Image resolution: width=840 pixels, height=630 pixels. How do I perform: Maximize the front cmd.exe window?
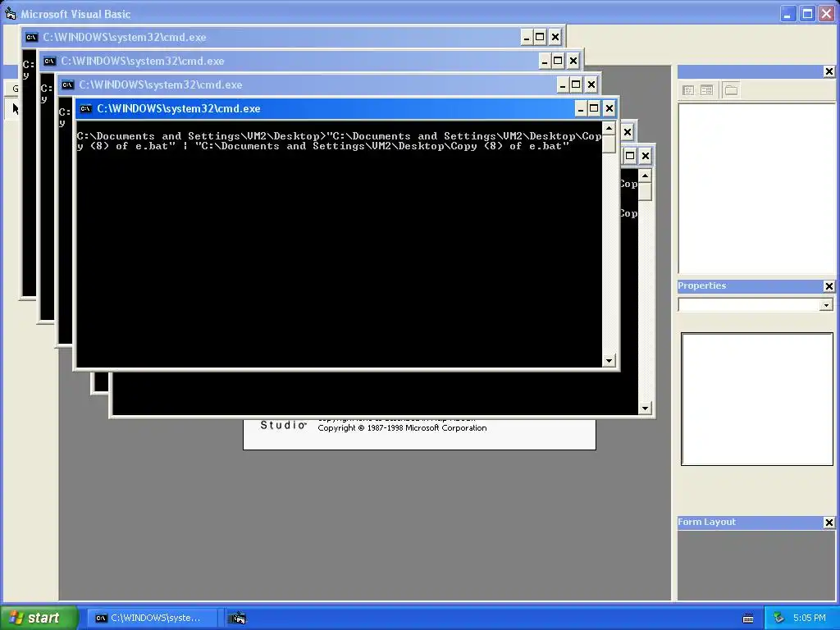(594, 109)
